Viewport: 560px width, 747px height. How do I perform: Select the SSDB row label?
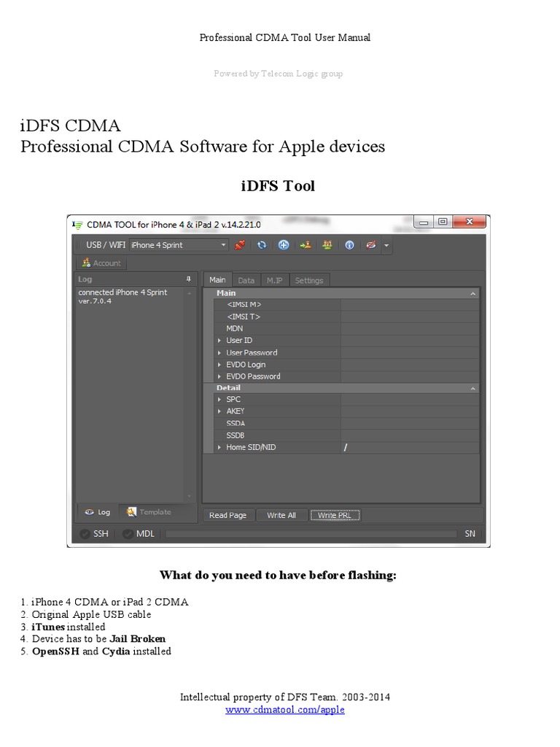point(236,436)
